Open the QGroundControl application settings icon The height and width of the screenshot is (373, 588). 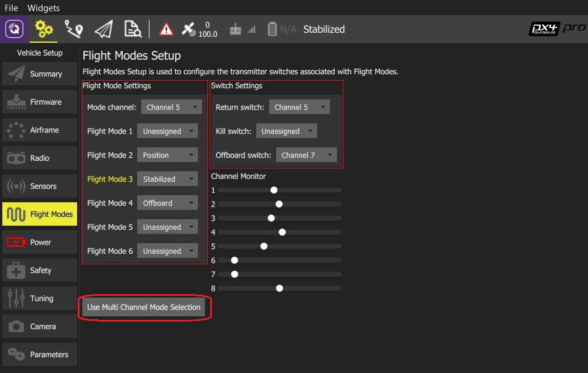pos(14,29)
